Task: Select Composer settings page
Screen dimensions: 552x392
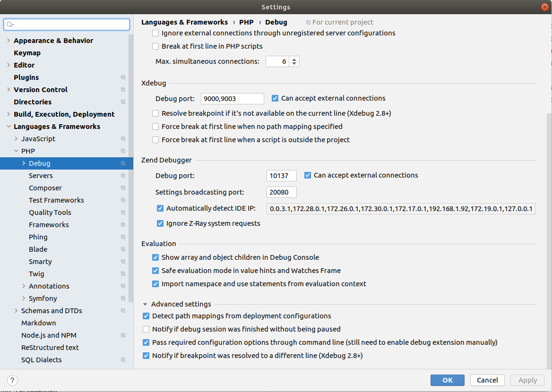Action: point(45,188)
